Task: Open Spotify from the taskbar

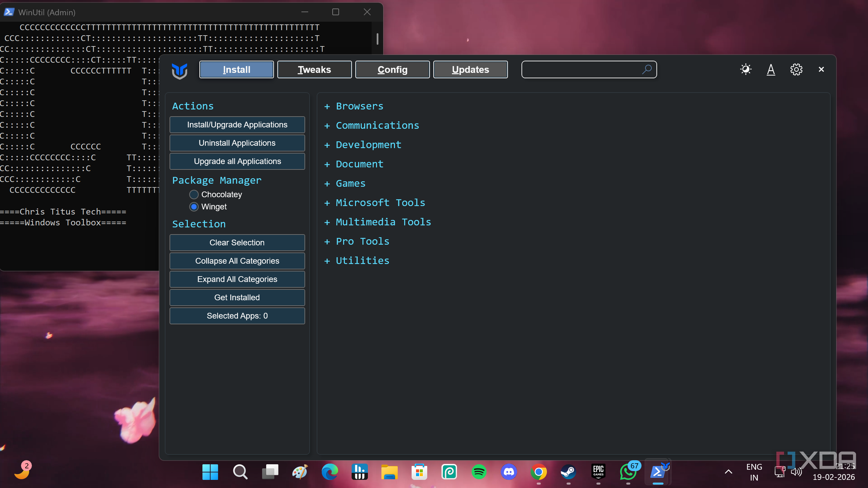Action: pyautogui.click(x=479, y=472)
